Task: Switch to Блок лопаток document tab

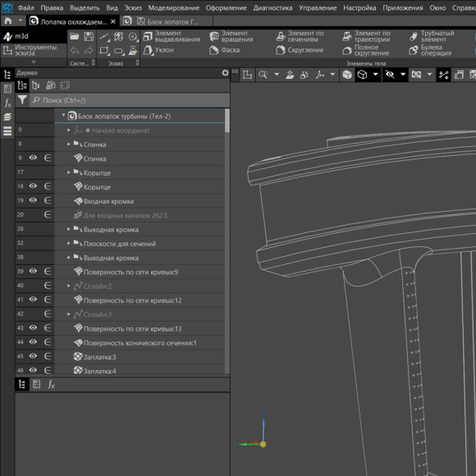Action: point(167,21)
